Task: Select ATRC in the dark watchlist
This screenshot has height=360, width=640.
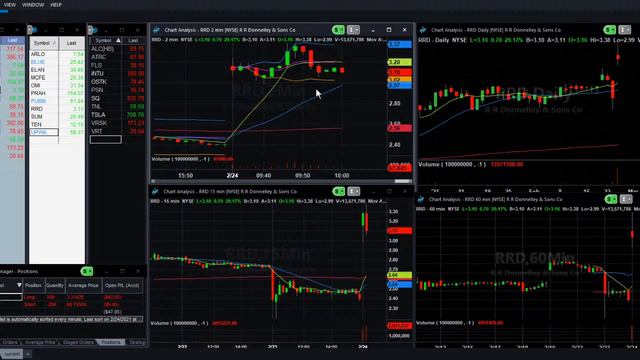Action: click(x=98, y=57)
